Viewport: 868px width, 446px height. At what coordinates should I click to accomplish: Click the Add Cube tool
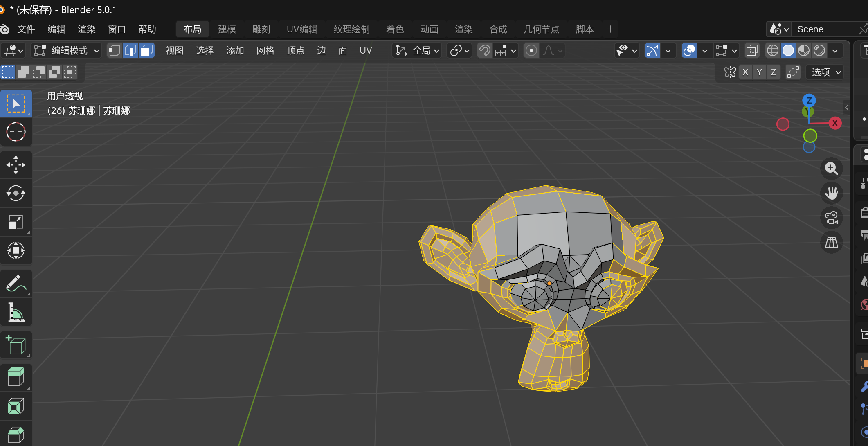point(16,345)
